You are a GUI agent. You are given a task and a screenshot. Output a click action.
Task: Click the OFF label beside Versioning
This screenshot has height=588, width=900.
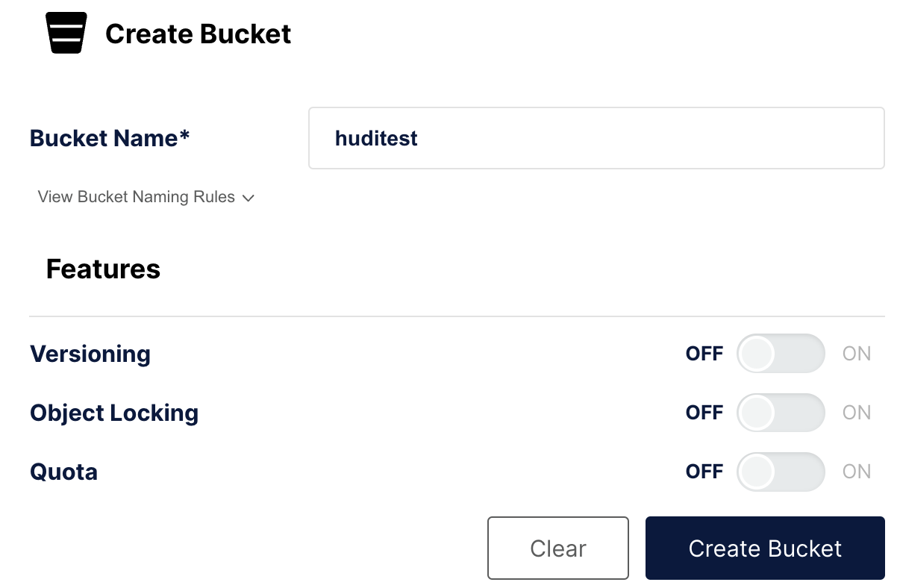click(x=704, y=354)
